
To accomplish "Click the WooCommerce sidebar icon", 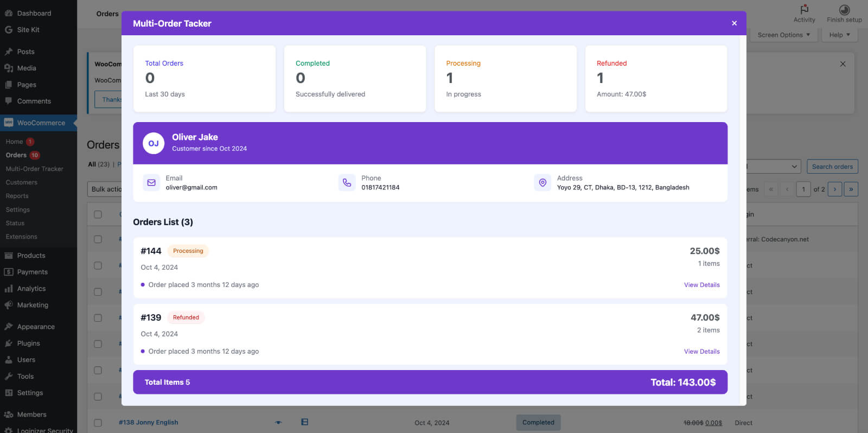I will (9, 123).
